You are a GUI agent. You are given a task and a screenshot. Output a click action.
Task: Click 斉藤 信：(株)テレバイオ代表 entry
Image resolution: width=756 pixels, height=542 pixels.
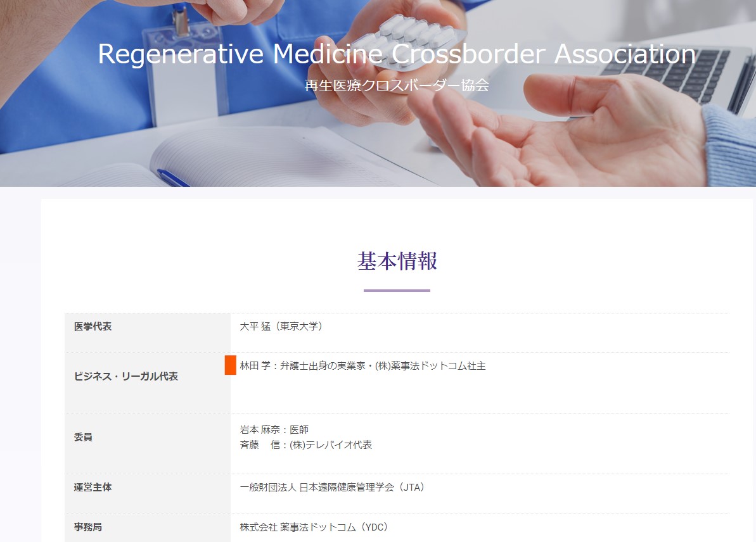point(305,444)
